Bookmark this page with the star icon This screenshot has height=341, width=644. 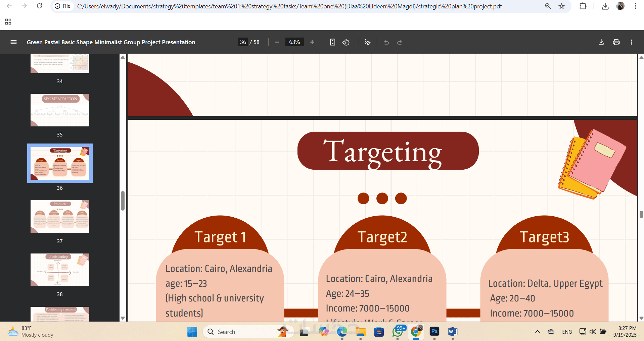coord(561,6)
